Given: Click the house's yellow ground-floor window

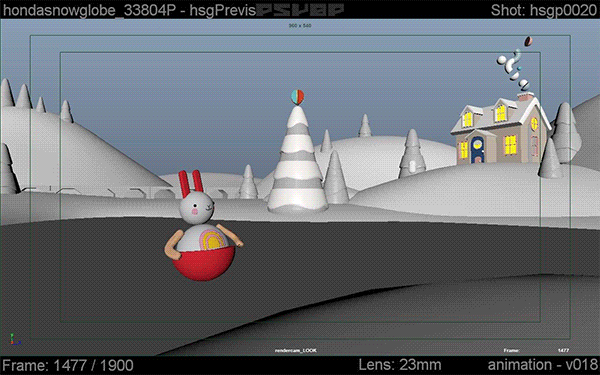Looking at the screenshot, I should [510, 145].
